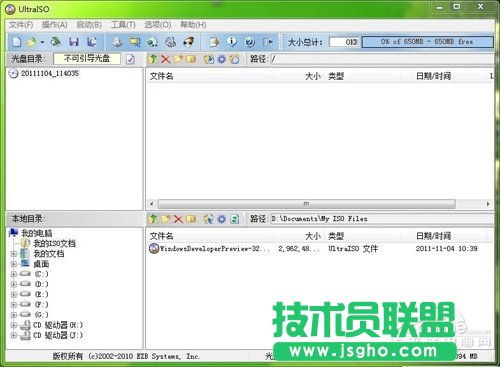Click the UltraISO 文件 type cell
This screenshot has width=500, height=367.
(x=353, y=249)
